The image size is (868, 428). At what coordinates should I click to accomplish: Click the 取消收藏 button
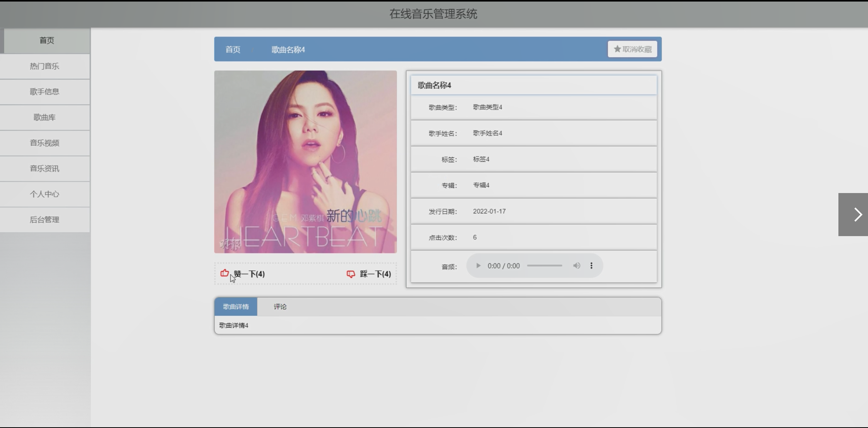(632, 49)
